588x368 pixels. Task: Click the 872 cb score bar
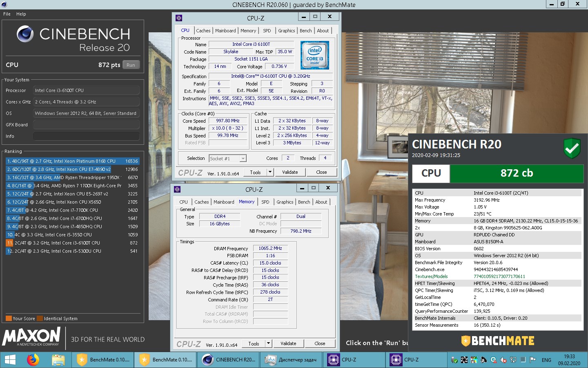(517, 173)
